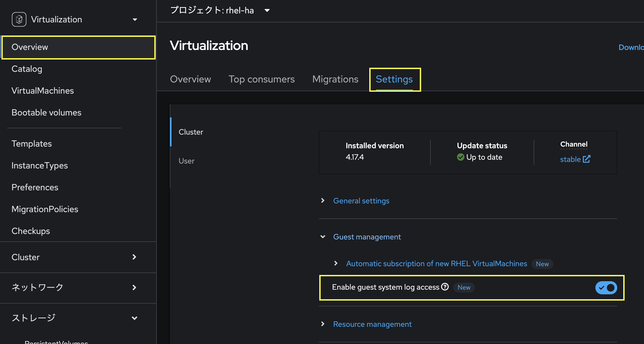Collapse the Virtualization perspective switcher
This screenshot has width=644, height=344.
click(135, 19)
